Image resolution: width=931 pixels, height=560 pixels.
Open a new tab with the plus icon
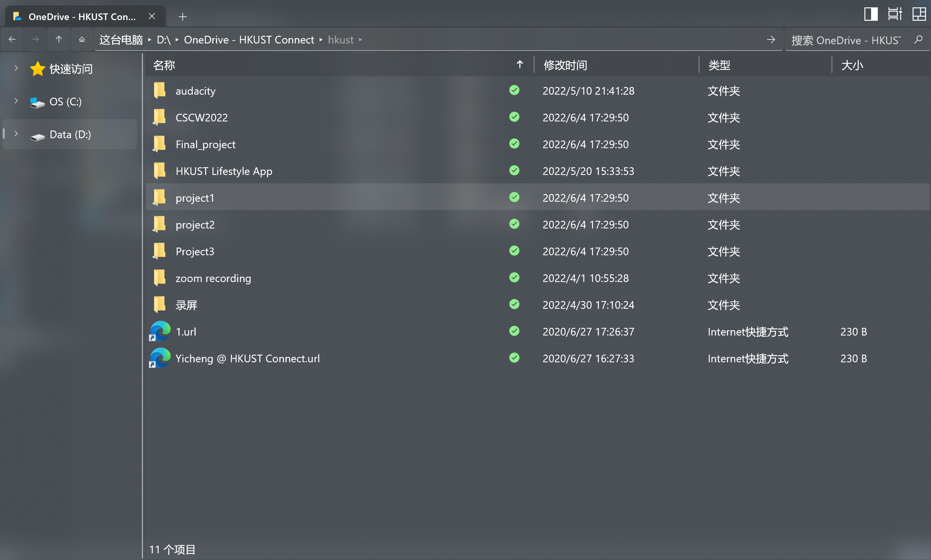[x=182, y=17]
